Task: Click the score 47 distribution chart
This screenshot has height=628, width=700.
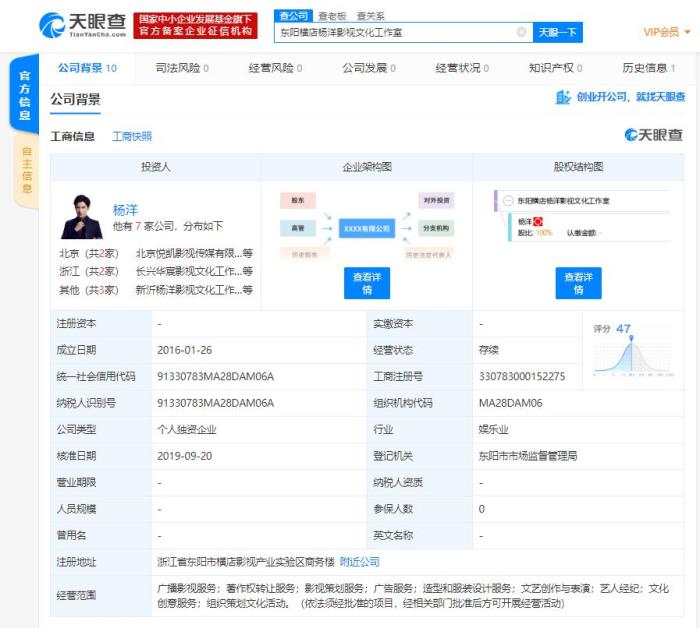Action: [631, 355]
